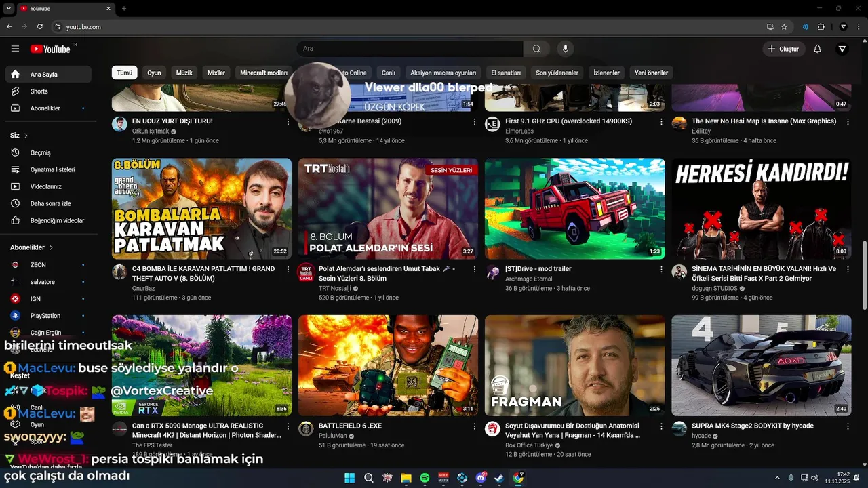Open Videolarınız in the sidebar
The width and height of the screenshot is (868, 488).
pyautogui.click(x=47, y=186)
